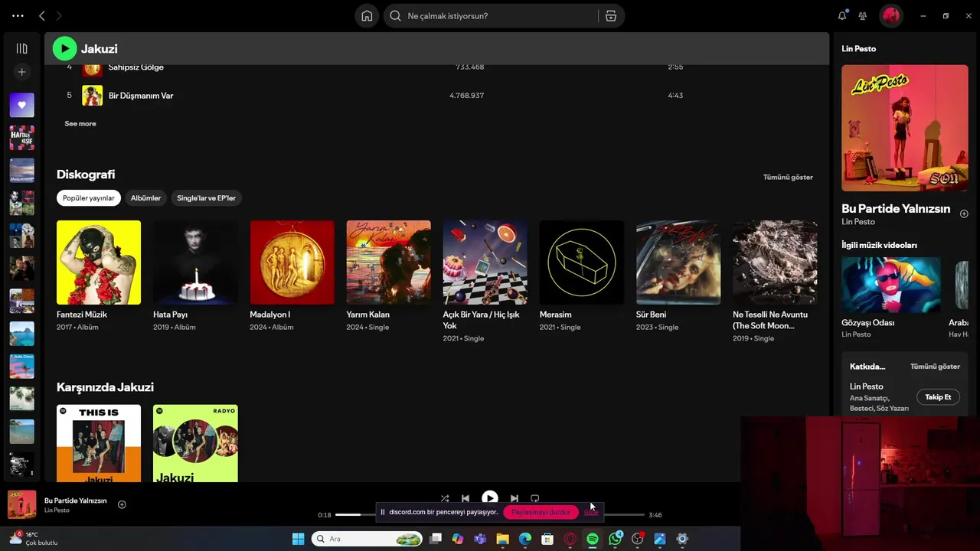
Task: Open Microsoft Teams from taskbar
Action: [480, 539]
